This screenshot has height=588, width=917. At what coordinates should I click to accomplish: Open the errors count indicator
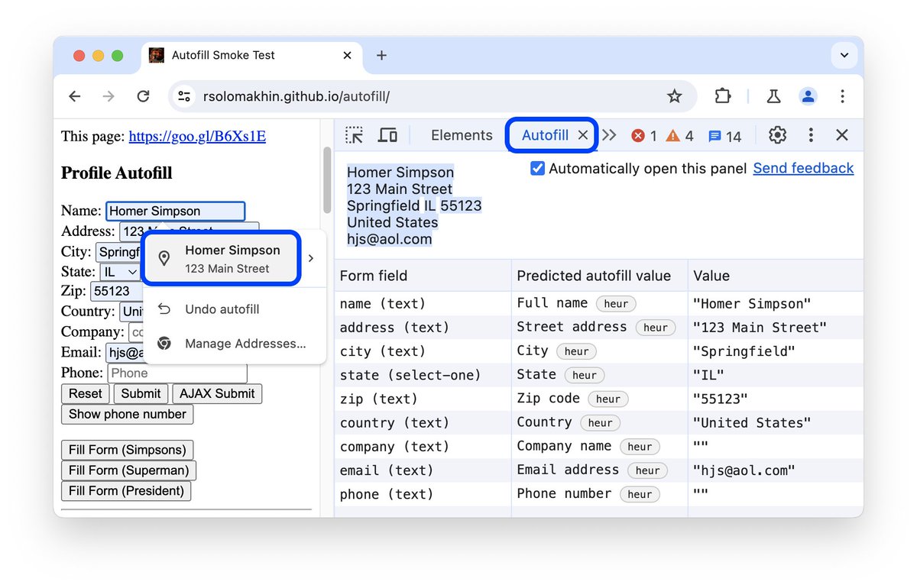[x=644, y=136]
